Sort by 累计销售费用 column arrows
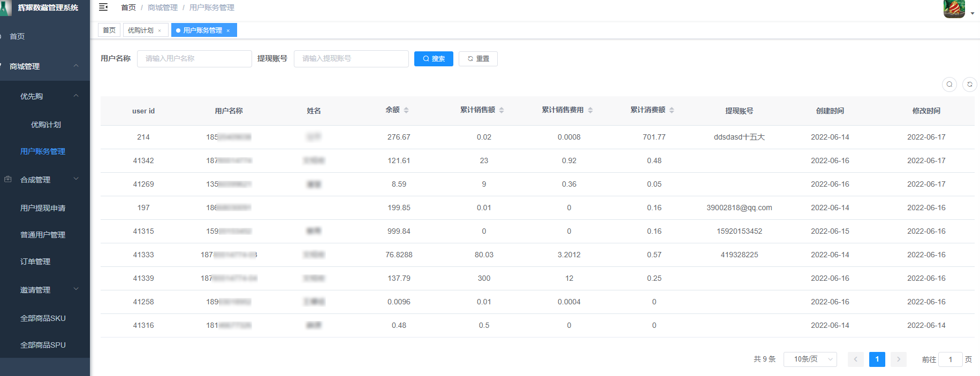 [590, 110]
